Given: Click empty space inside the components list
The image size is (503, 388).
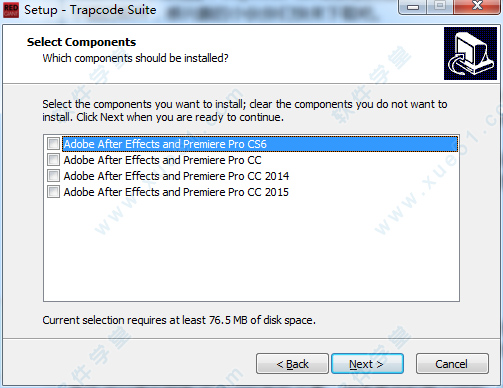Looking at the screenshot, I should (251, 250).
